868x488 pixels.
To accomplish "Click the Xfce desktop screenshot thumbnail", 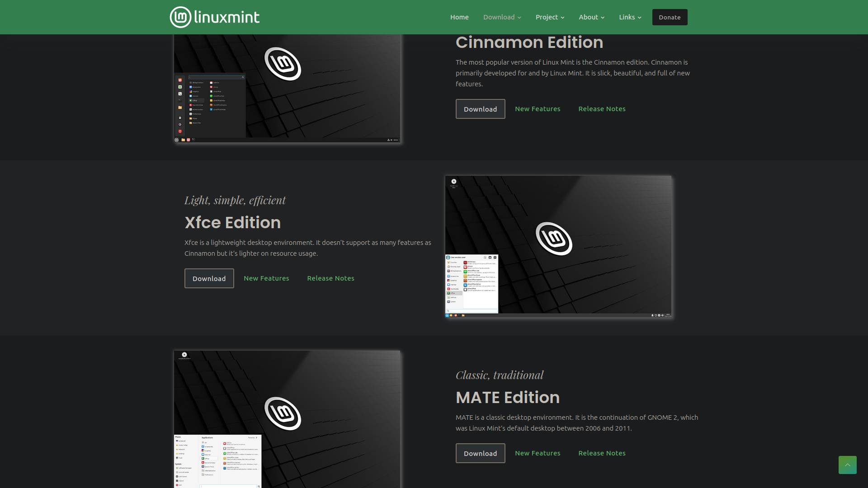I will (558, 246).
